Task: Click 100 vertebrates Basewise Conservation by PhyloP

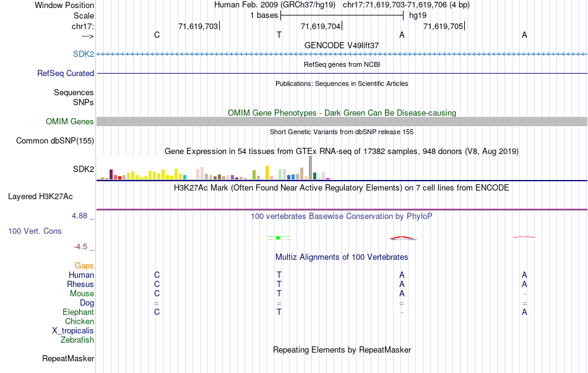Action: 342,217
